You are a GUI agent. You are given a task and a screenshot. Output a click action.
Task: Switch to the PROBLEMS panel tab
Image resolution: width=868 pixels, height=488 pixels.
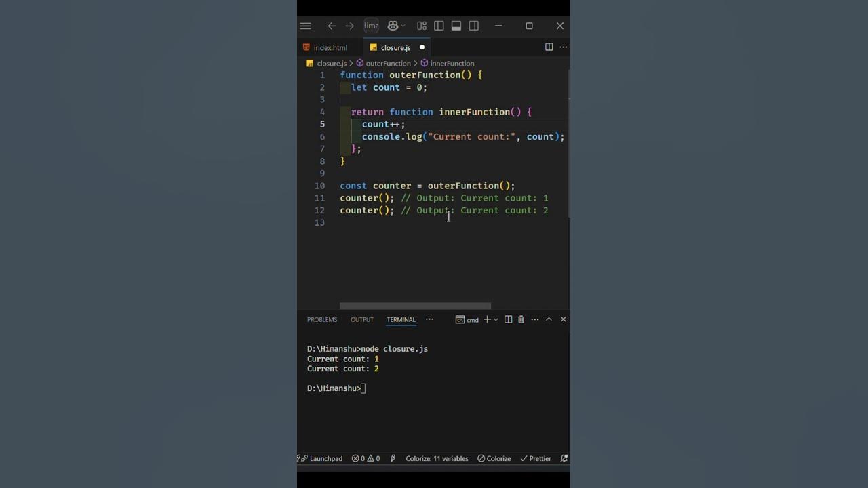[x=322, y=319]
